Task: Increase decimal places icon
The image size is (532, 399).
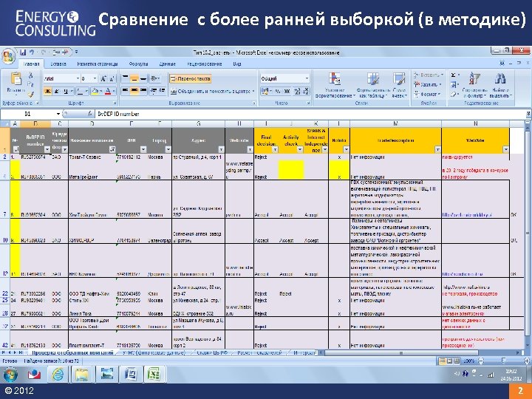Action: click(297, 91)
